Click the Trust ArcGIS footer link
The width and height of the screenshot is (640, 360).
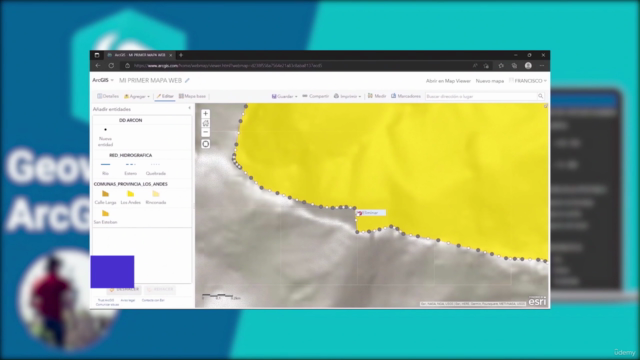click(106, 300)
